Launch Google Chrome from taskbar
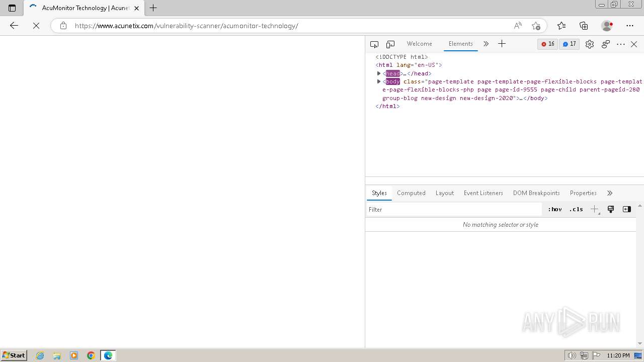 tap(91, 355)
